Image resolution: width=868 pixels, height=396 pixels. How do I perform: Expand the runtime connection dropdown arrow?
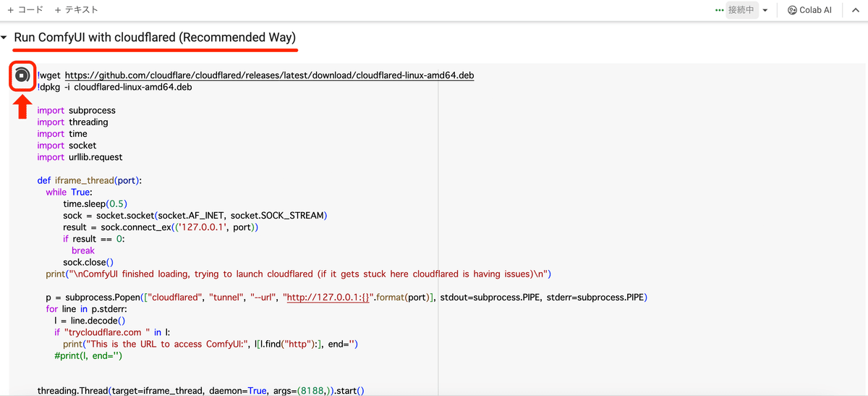[765, 10]
